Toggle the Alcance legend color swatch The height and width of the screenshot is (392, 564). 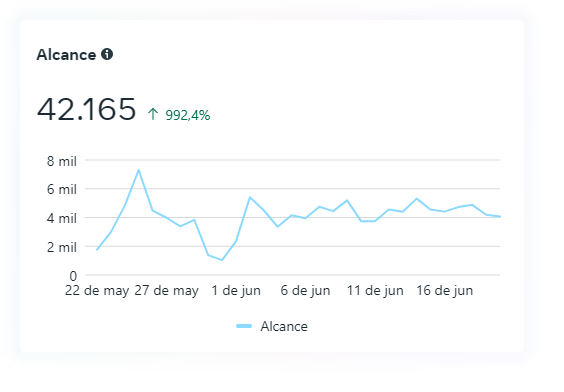(244, 326)
